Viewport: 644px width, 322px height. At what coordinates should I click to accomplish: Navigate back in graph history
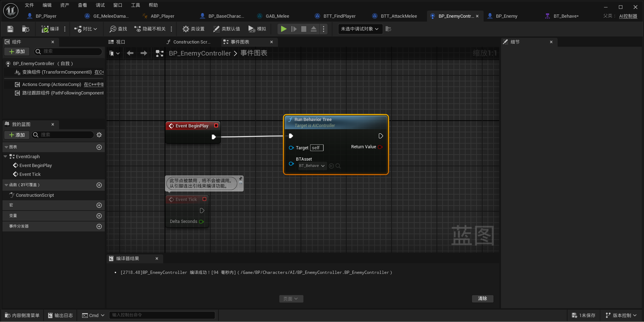(x=130, y=53)
